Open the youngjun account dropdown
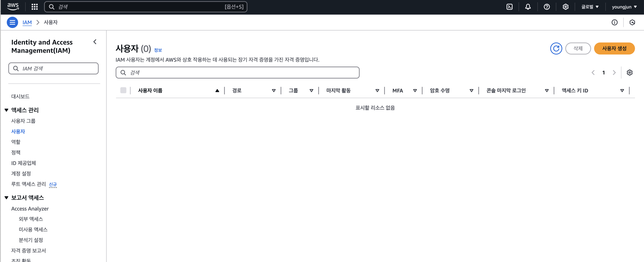 tap(624, 7)
